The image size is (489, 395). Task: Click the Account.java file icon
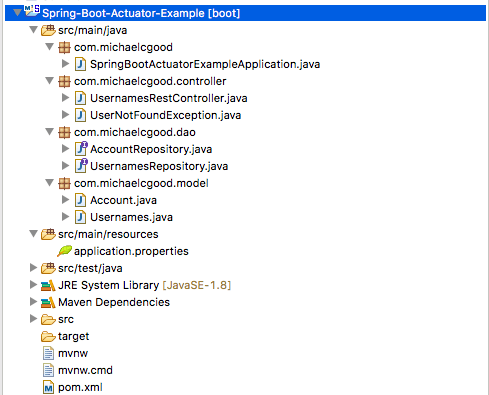(80, 200)
